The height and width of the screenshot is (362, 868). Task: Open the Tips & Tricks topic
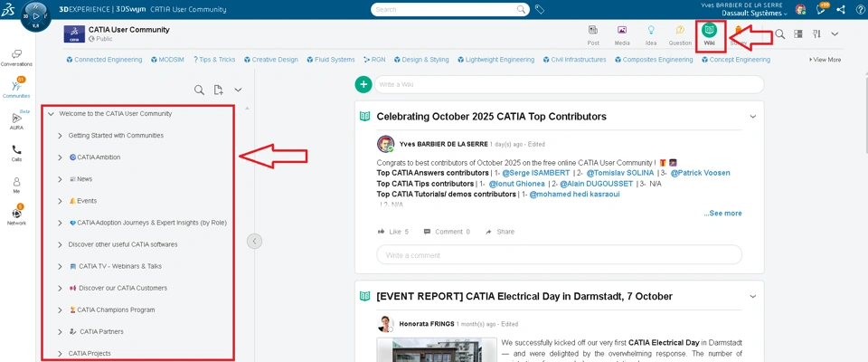(214, 60)
